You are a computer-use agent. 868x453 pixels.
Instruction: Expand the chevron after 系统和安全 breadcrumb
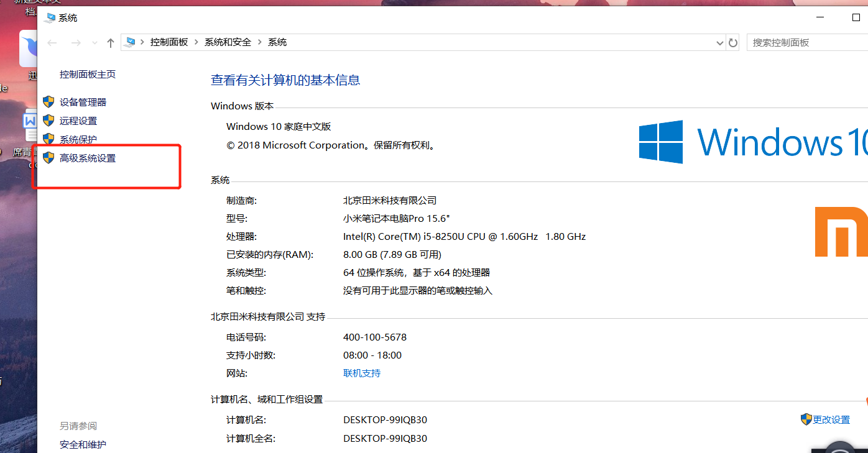(x=260, y=42)
